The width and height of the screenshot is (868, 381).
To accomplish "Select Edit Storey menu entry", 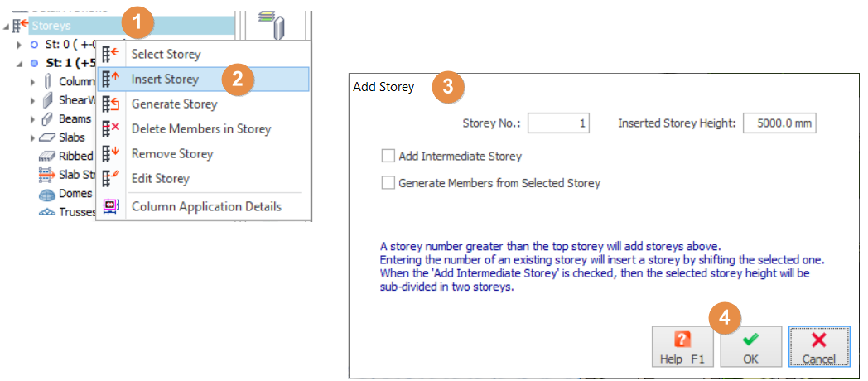I will click(x=160, y=179).
